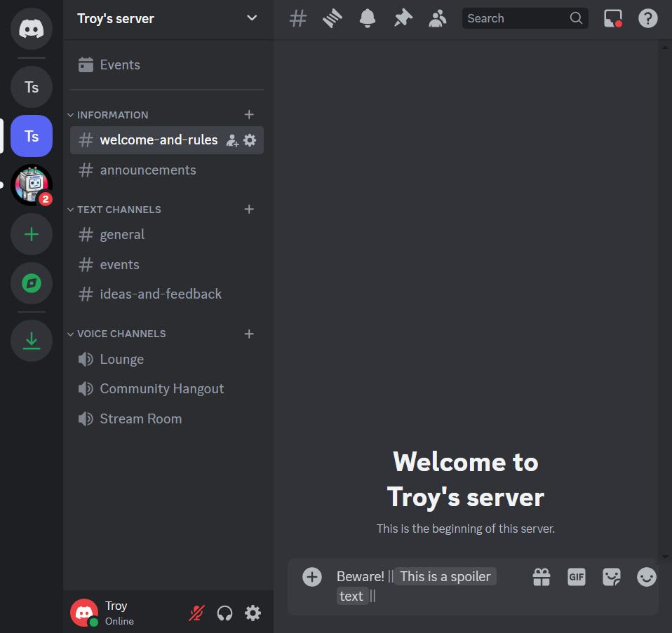Screen dimensions: 672x633
Task: Unmute the microphone
Action: [196, 613]
